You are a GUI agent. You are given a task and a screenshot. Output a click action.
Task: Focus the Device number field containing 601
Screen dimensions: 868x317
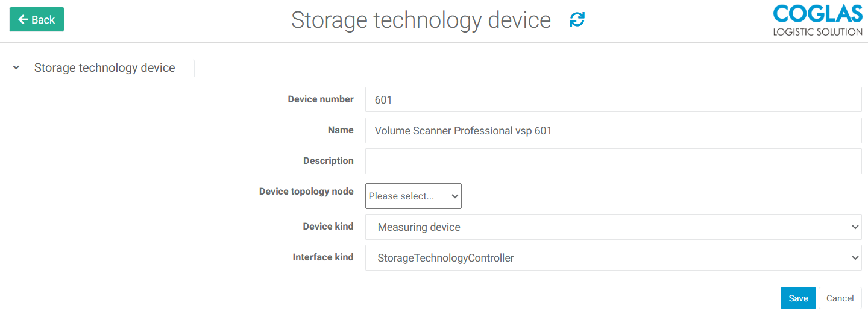point(613,99)
